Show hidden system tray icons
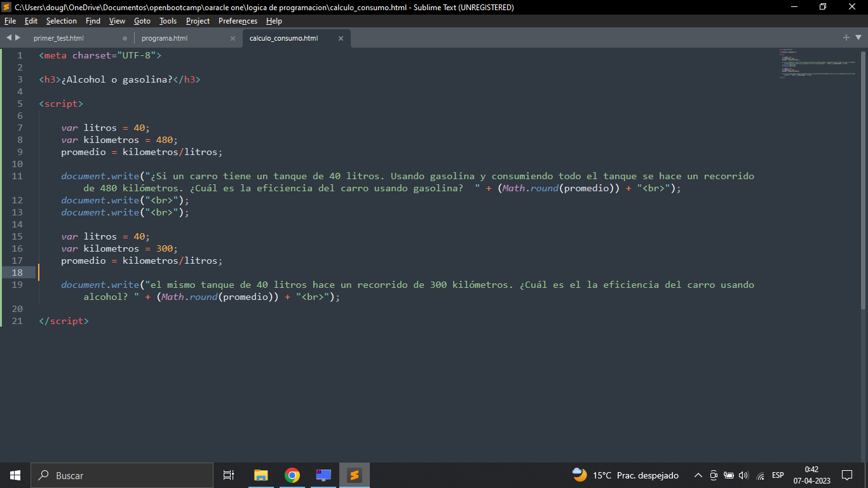The image size is (868, 488). (x=698, y=475)
